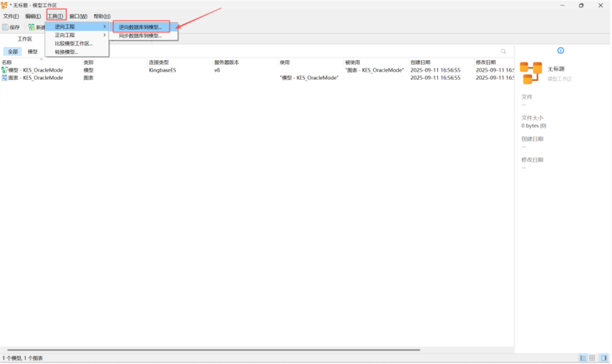Click the Save (保存) toolbar icon
This screenshot has width=612, height=364.
click(5, 27)
